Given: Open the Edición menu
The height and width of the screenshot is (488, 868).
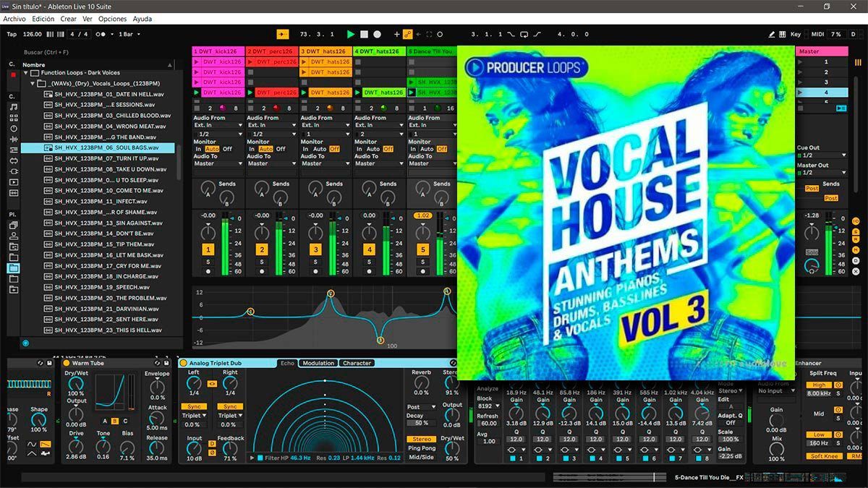Looking at the screenshot, I should click(43, 19).
